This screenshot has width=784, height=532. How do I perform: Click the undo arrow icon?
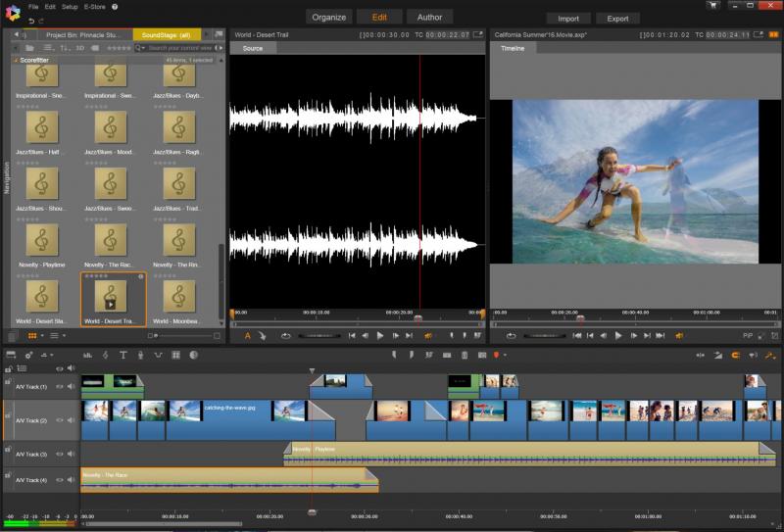point(31,21)
